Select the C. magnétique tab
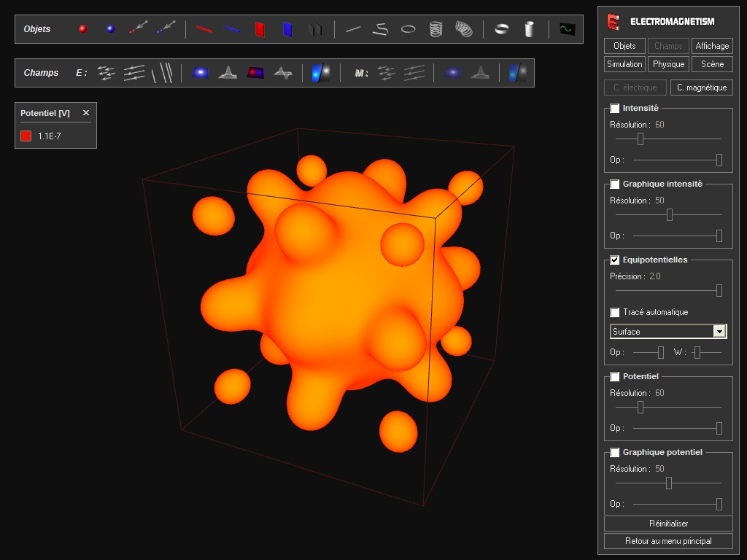 coord(701,87)
